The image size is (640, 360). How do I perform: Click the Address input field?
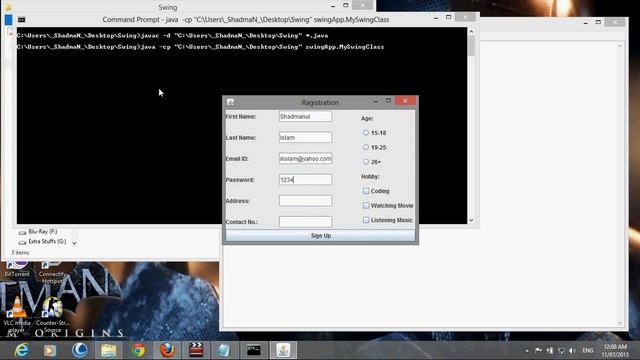tap(305, 201)
